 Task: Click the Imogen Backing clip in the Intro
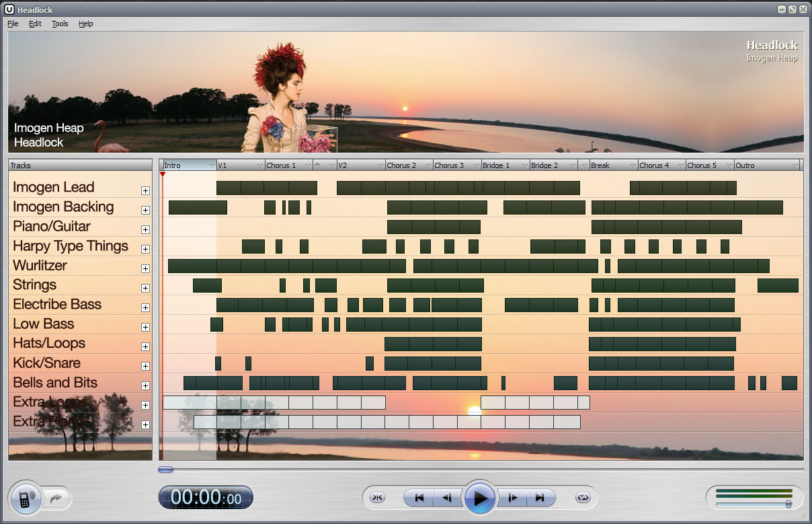coord(198,207)
